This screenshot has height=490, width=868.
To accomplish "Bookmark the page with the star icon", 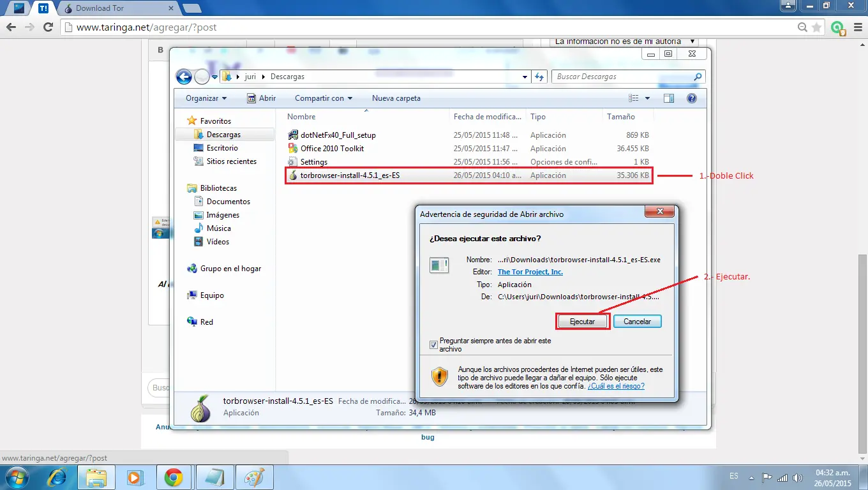I will [x=818, y=27].
